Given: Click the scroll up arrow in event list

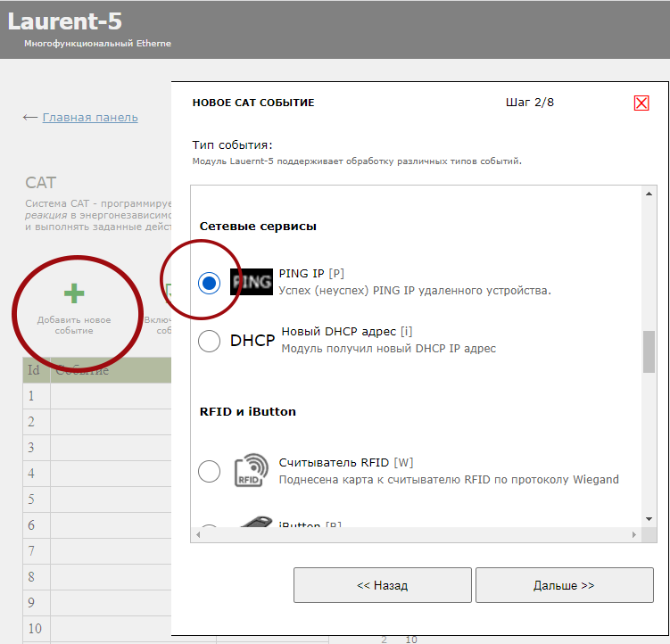Looking at the screenshot, I should pyautogui.click(x=649, y=194).
